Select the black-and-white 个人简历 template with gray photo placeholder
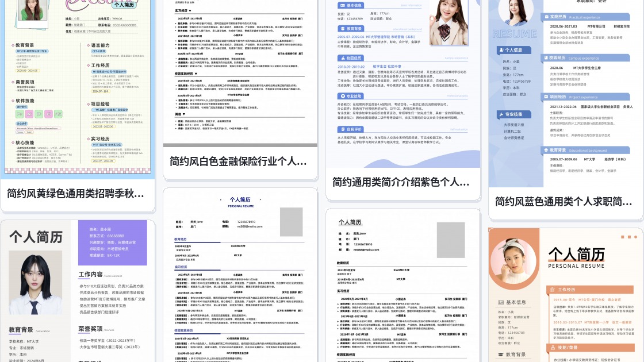644x362 pixels. [x=403, y=285]
